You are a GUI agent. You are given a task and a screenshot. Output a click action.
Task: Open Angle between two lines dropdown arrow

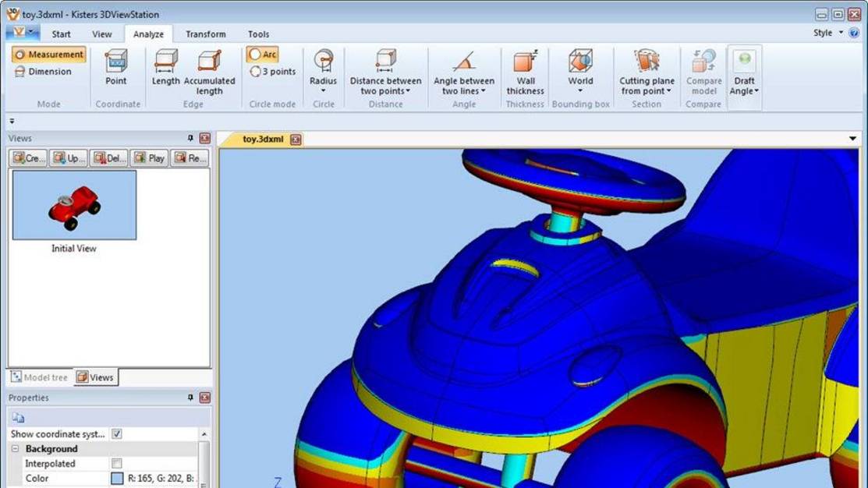[484, 91]
